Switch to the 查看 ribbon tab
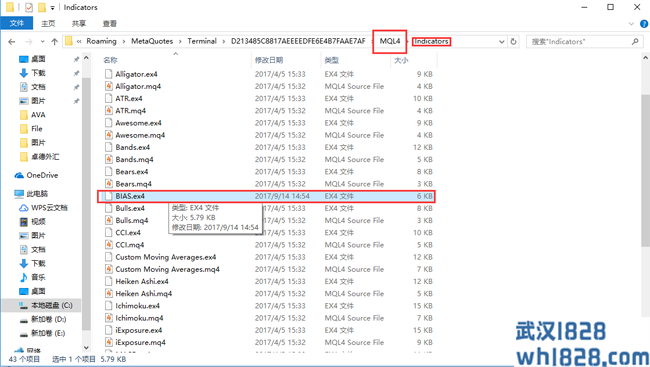 tap(110, 23)
